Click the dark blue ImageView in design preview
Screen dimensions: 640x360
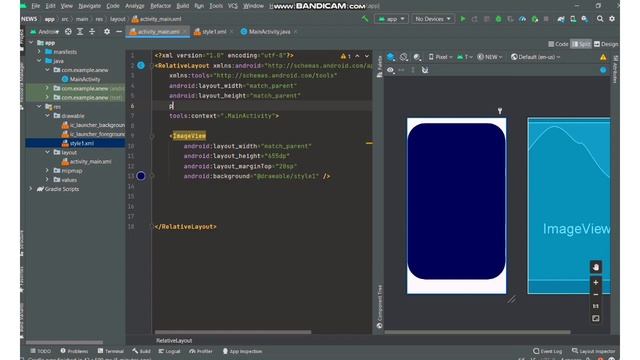click(456, 201)
